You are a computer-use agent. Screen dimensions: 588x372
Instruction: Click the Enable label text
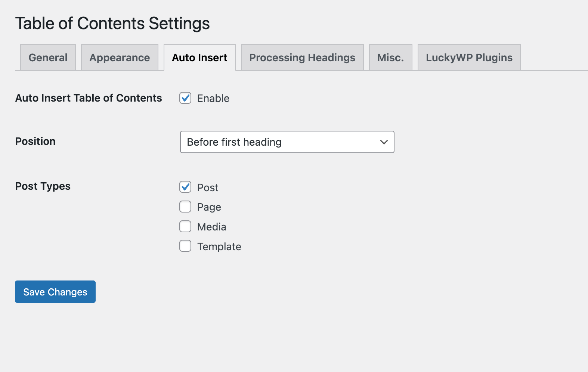point(213,99)
